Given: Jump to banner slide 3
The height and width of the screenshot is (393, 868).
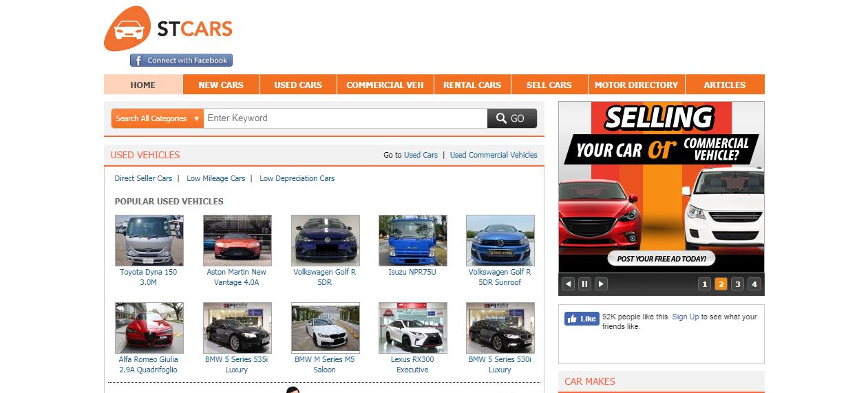Looking at the screenshot, I should click(x=737, y=284).
